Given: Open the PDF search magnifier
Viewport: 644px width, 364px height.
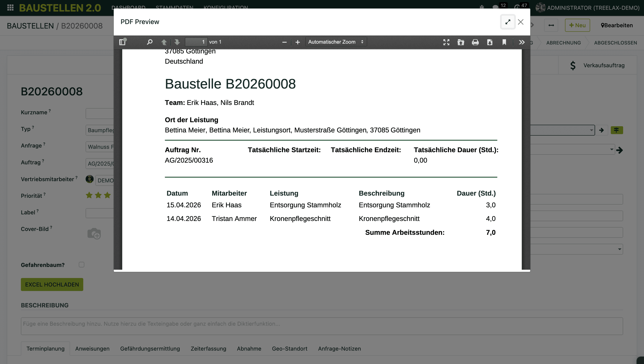Looking at the screenshot, I should pyautogui.click(x=149, y=42).
